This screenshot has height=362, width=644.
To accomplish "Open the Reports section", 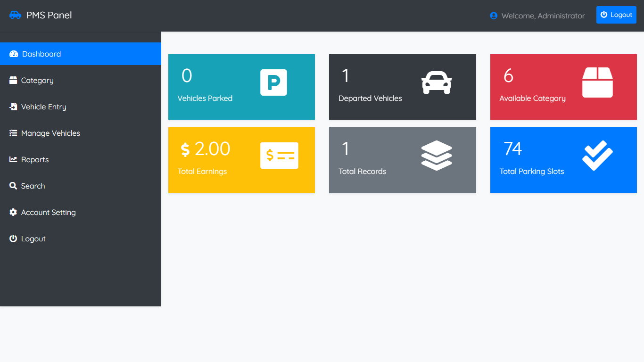I will click(x=35, y=159).
